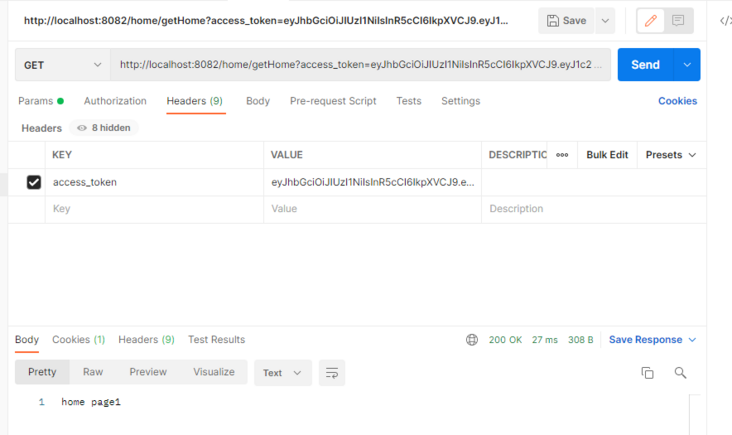Toggle the wrap lines icon

pyautogui.click(x=332, y=373)
